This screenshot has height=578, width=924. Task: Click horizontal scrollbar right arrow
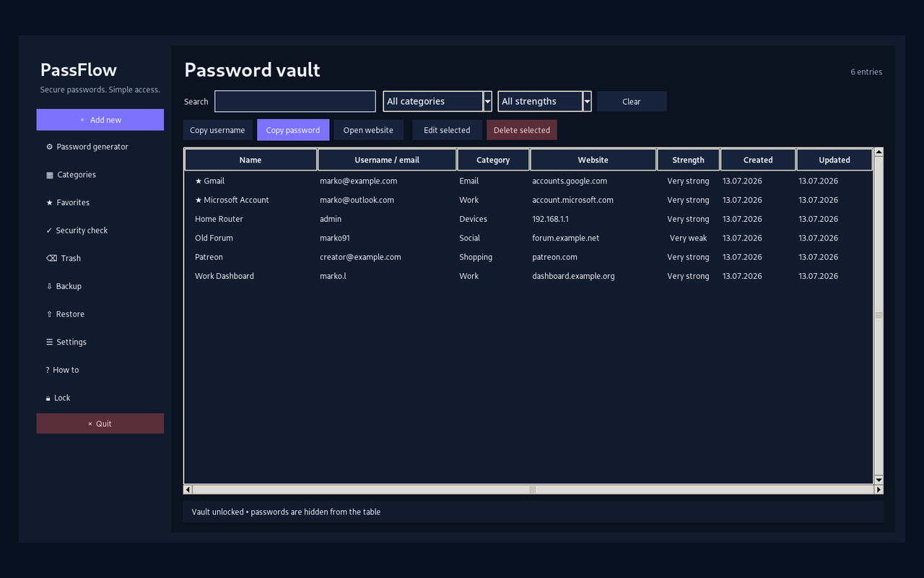coord(879,489)
